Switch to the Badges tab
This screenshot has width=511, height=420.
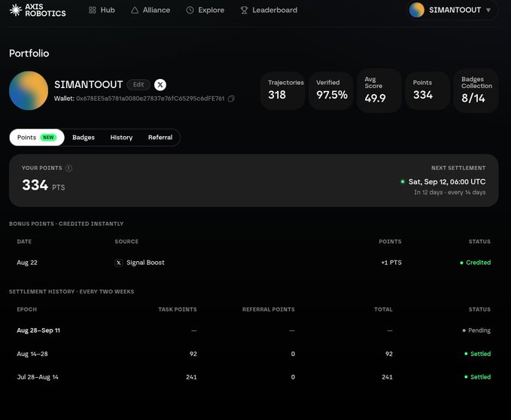[84, 137]
